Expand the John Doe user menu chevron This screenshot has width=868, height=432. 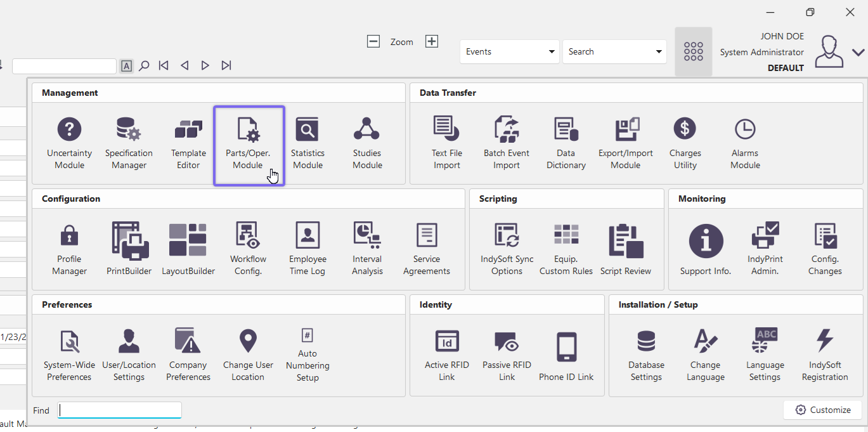(858, 52)
